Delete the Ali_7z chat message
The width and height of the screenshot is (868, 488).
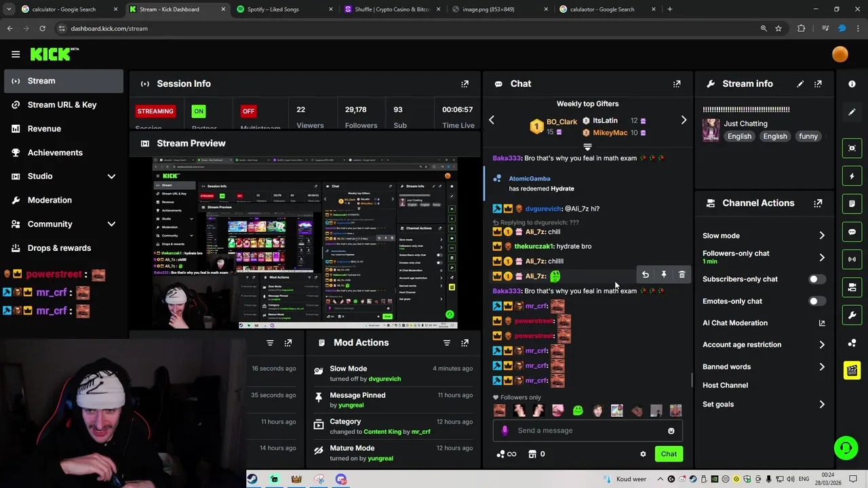(x=682, y=275)
